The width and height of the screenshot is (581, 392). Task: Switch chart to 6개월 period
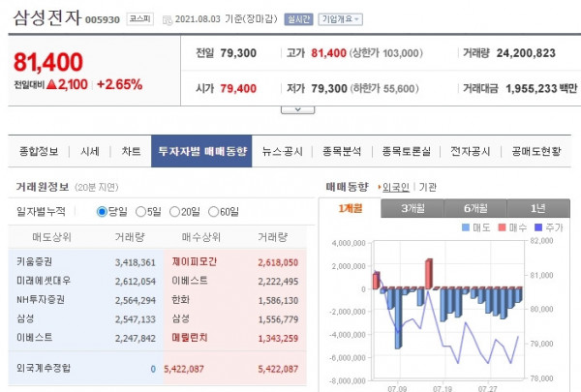point(475,208)
